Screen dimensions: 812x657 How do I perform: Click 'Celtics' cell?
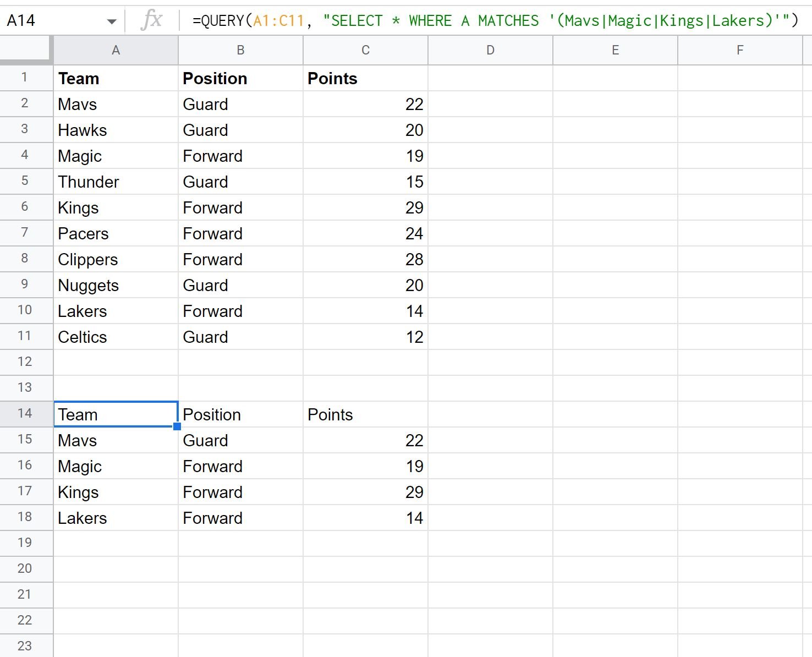coord(116,337)
